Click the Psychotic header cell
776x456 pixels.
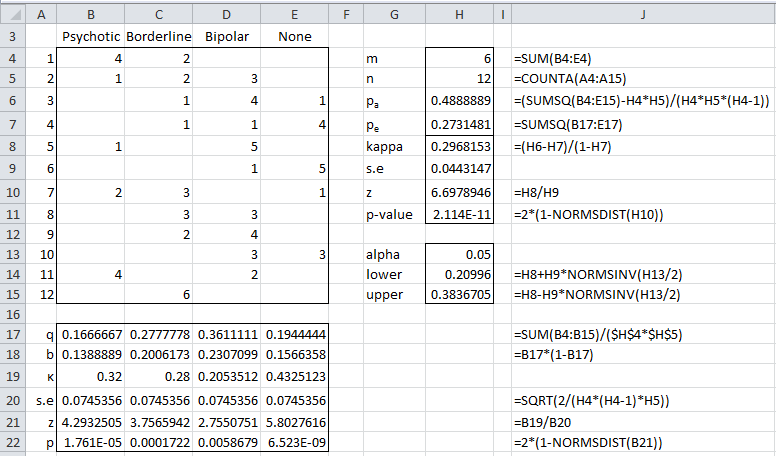click(92, 37)
